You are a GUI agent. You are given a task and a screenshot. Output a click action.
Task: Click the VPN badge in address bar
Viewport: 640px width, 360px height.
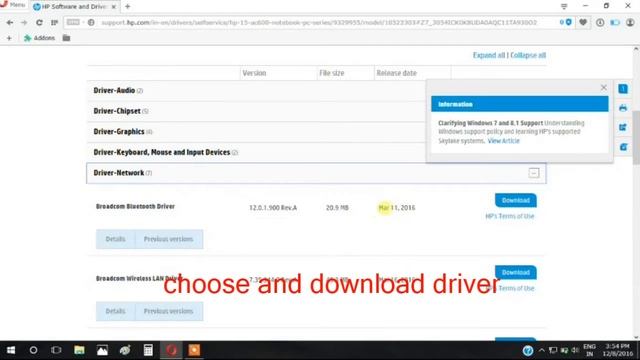[x=73, y=22]
